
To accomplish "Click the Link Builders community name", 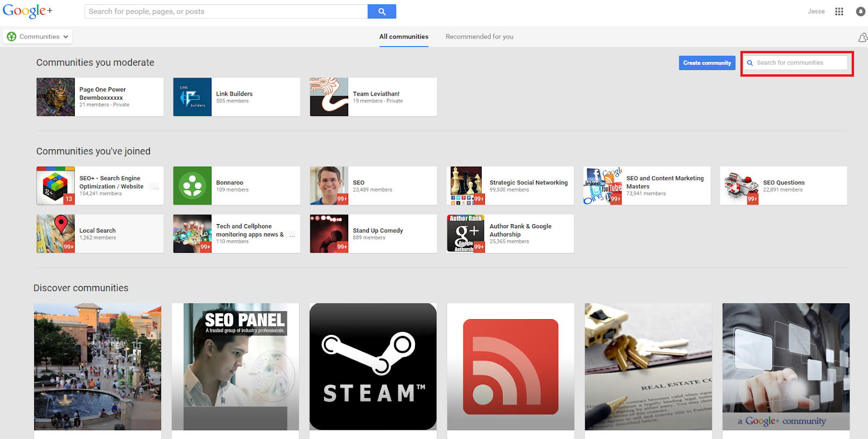I will pyautogui.click(x=234, y=94).
